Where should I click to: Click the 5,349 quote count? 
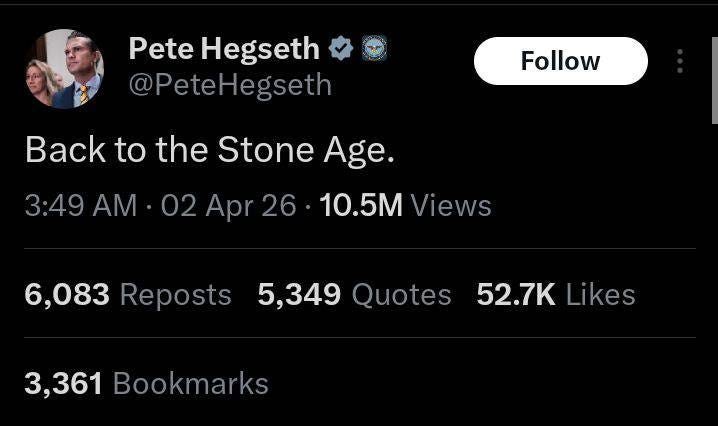point(299,294)
